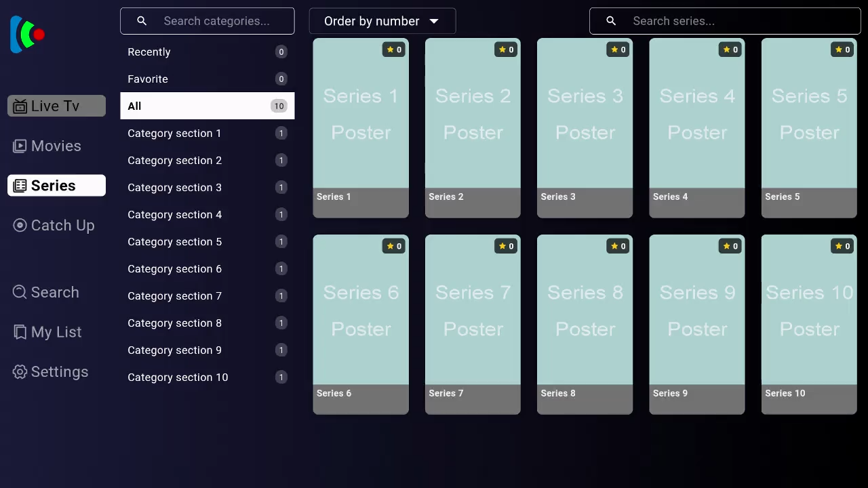868x488 pixels.
Task: Select the Series tab in sidebar
Action: tap(56, 186)
